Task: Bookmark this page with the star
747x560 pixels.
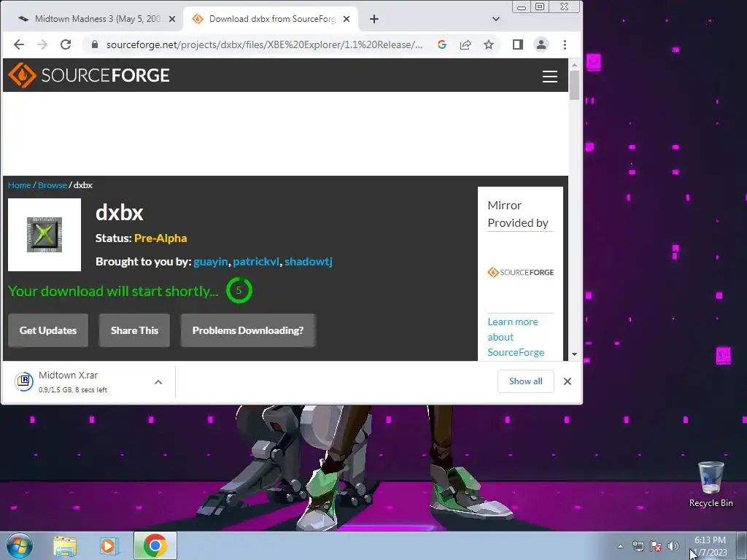Action: pos(489,44)
